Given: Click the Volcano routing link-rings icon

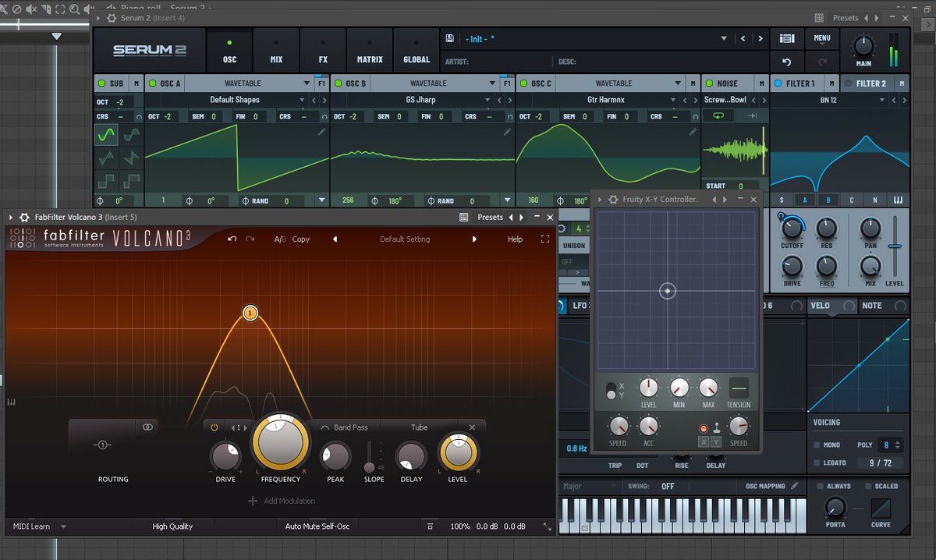Looking at the screenshot, I should pos(147,427).
